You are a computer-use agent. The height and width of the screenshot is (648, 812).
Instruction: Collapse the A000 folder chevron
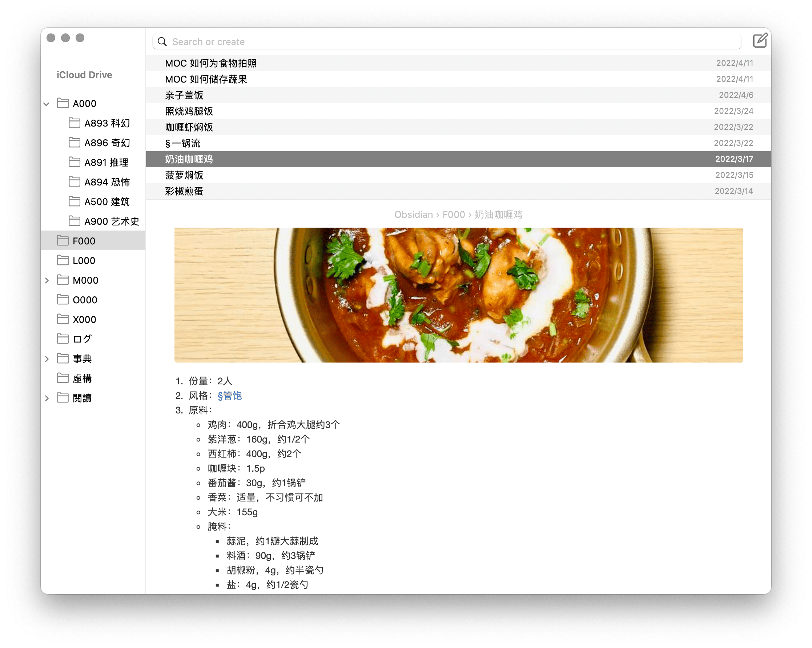click(47, 104)
